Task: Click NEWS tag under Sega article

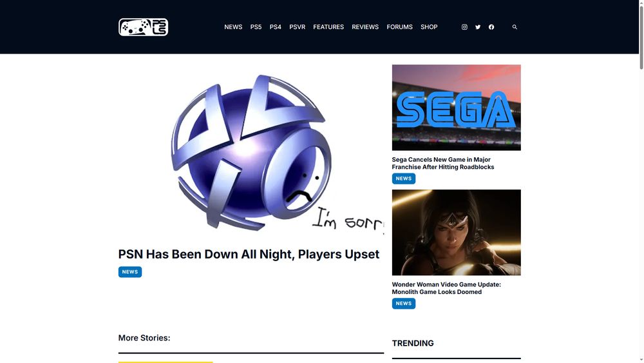Action: point(403,179)
